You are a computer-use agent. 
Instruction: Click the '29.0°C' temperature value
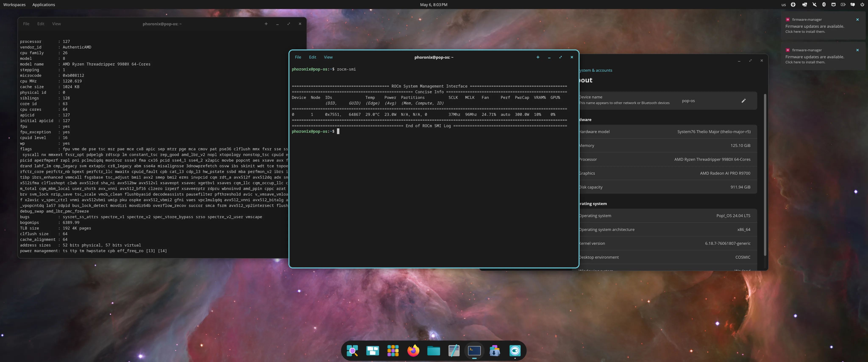click(x=372, y=115)
